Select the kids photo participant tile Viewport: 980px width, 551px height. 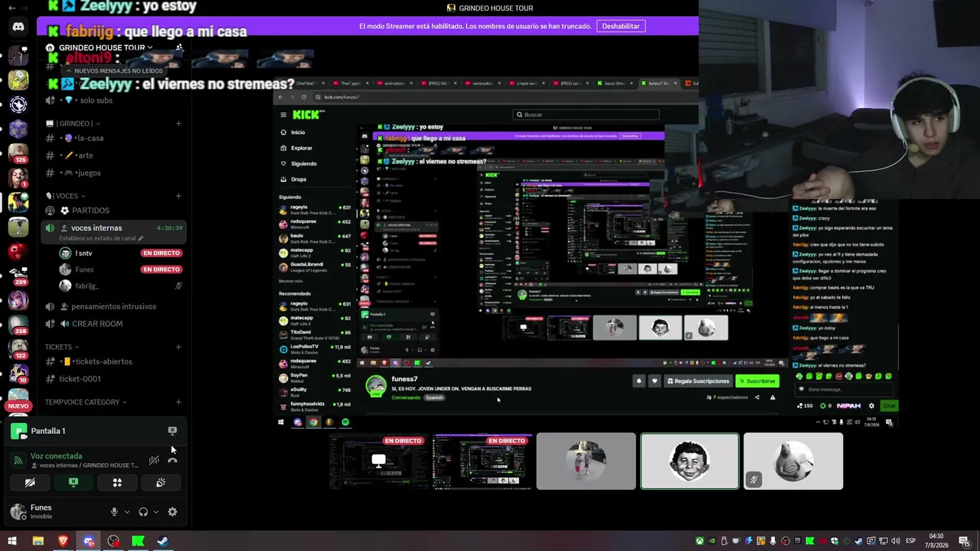click(586, 461)
